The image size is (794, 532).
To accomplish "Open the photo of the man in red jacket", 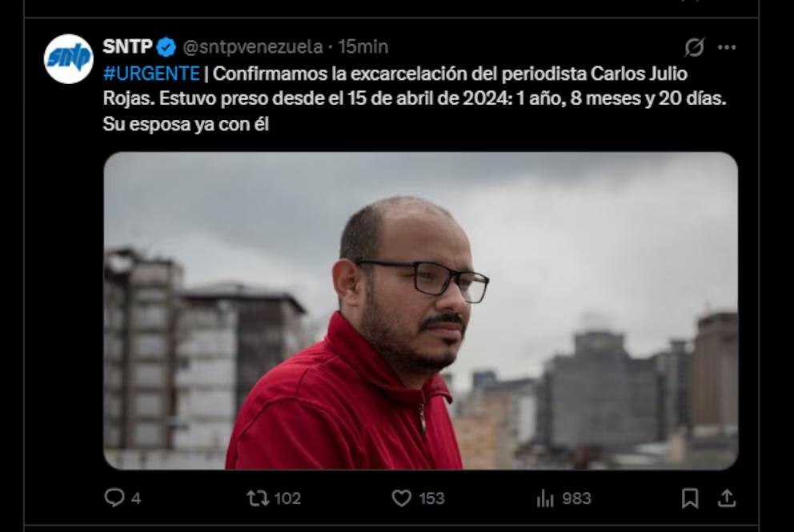I will 421,310.
